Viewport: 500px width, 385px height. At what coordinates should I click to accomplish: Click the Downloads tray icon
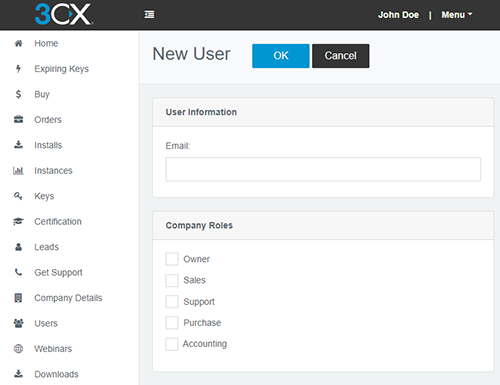(x=18, y=374)
